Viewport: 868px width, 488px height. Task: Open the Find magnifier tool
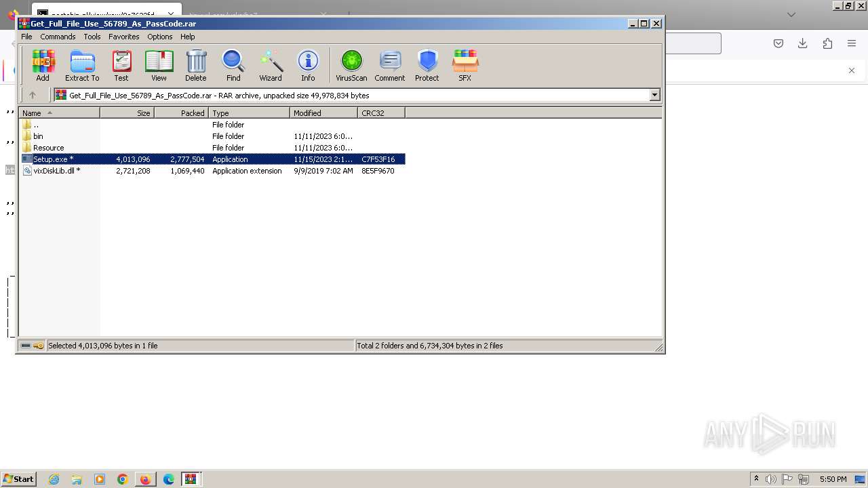click(x=233, y=65)
